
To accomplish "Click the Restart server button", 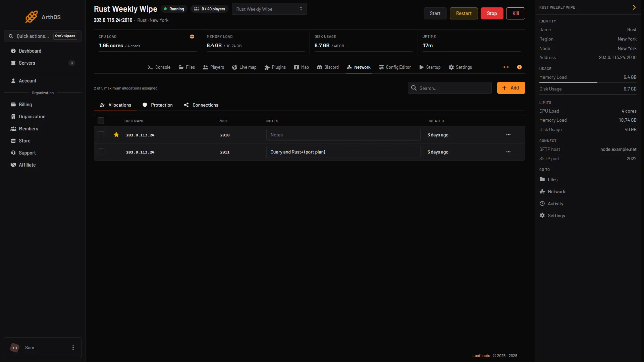I will 464,13.
